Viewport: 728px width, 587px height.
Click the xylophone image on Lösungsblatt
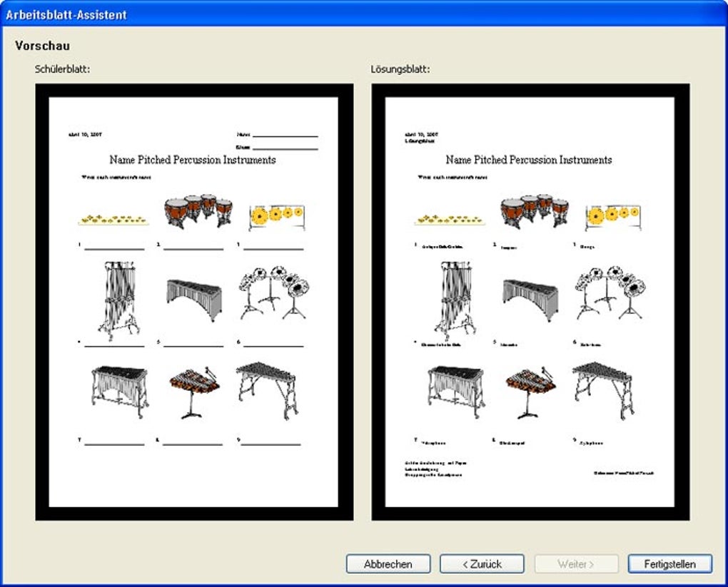point(602,389)
